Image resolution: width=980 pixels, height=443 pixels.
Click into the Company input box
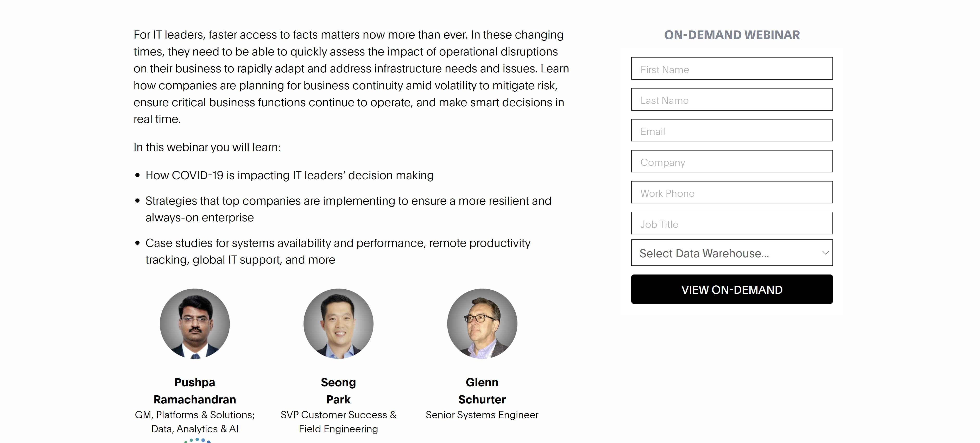point(731,161)
